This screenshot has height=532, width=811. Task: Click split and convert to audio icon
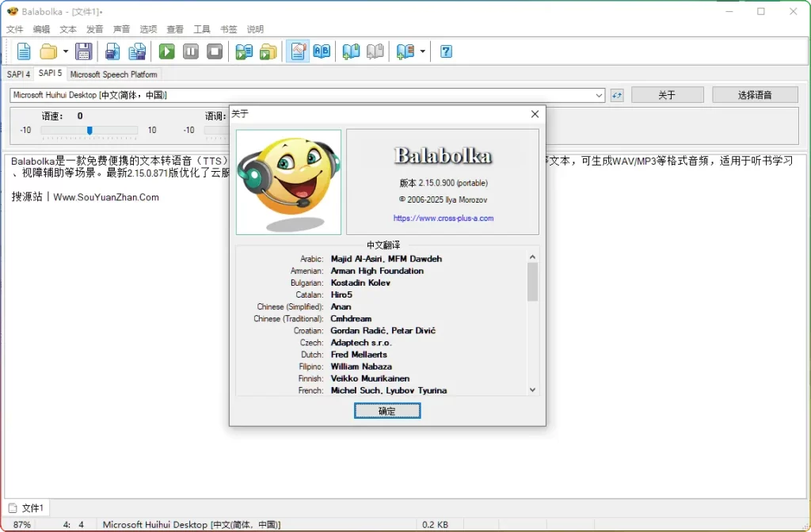[137, 51]
